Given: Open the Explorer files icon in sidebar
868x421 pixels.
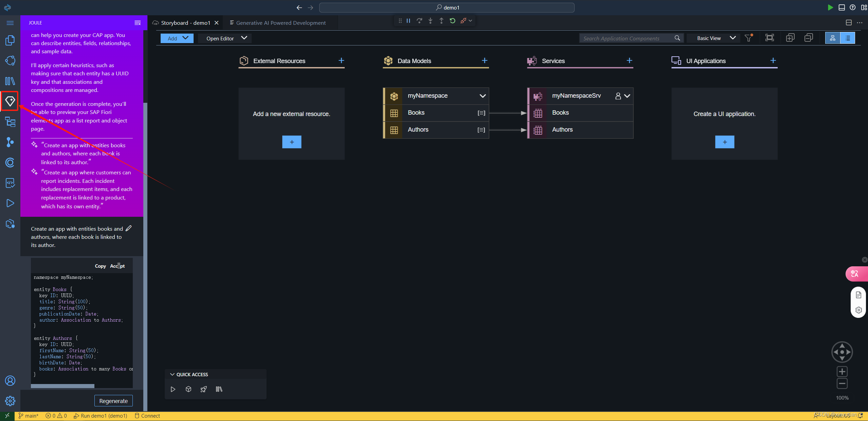Looking at the screenshot, I should (x=10, y=40).
